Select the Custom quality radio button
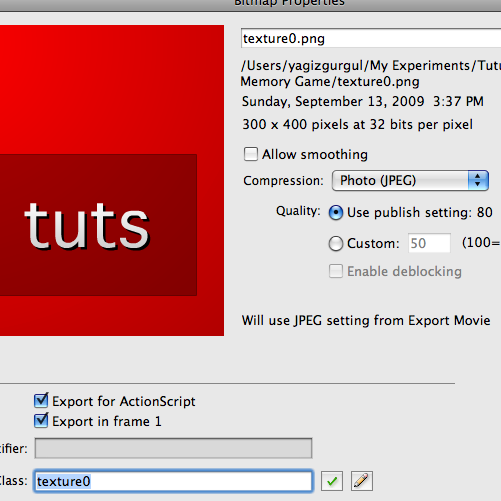The width and height of the screenshot is (501, 501). 336,243
